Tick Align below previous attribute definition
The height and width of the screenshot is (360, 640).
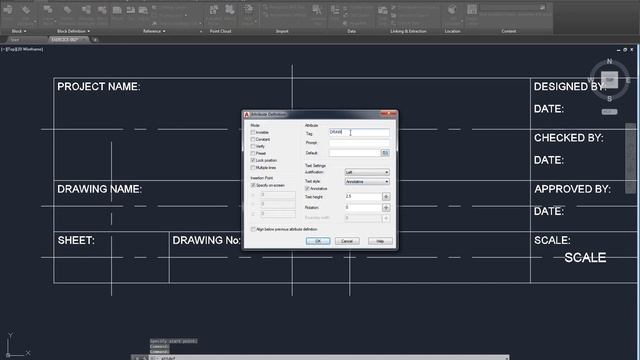tap(253, 229)
